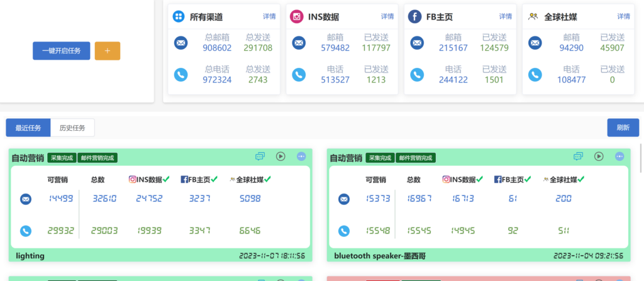Toggle INS数据 checkmark on lighting task
Screen dimensions: 644x281
[x=166, y=179]
